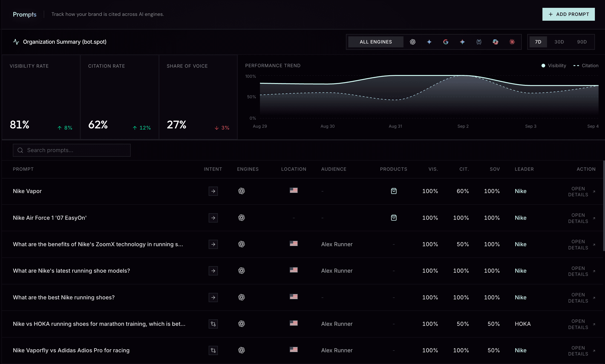Click the intent arrow icon in Air Force 1 row
The width and height of the screenshot is (605, 364).
pos(213,218)
